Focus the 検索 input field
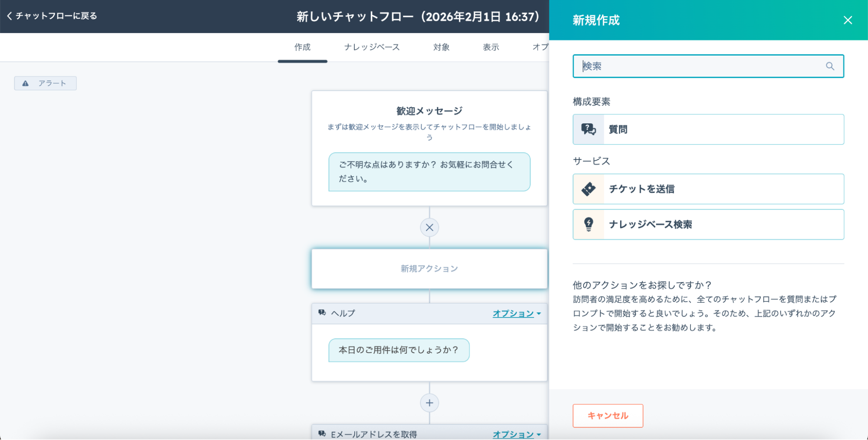This screenshot has width=868, height=440. coord(699,66)
